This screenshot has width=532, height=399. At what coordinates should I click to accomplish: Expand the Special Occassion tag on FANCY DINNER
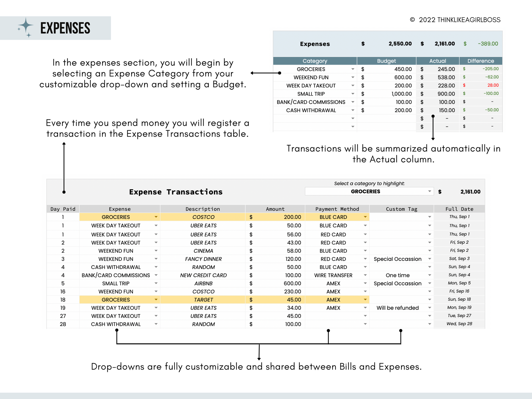tap(429, 259)
